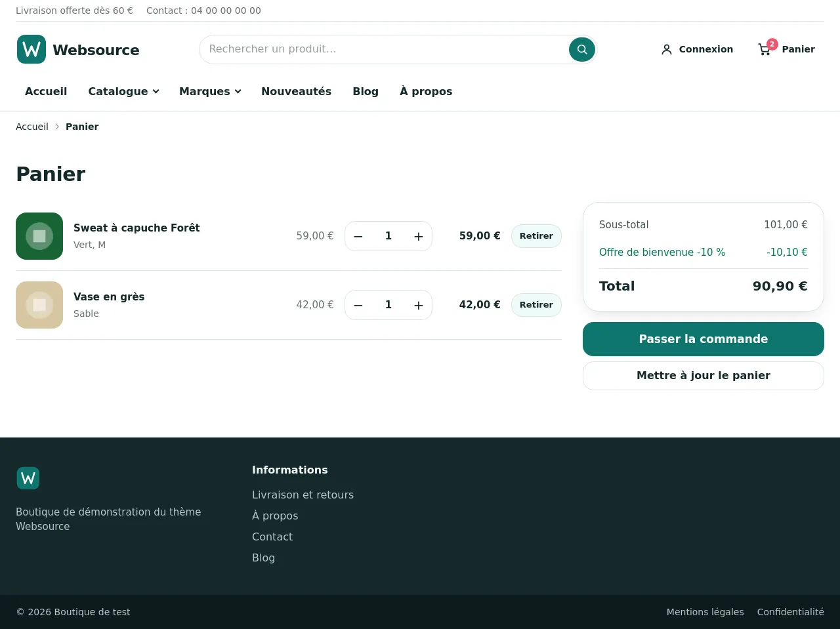Click Passer la commande button

pyautogui.click(x=703, y=339)
